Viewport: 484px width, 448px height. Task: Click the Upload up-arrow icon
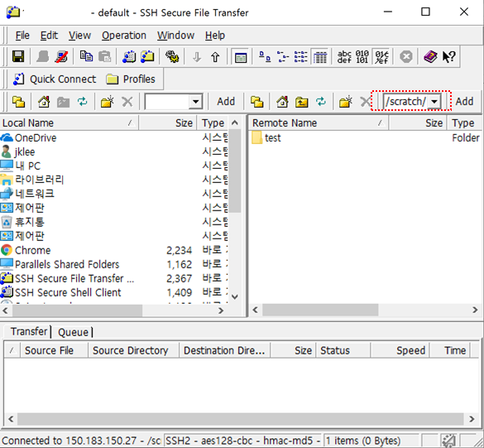(215, 57)
